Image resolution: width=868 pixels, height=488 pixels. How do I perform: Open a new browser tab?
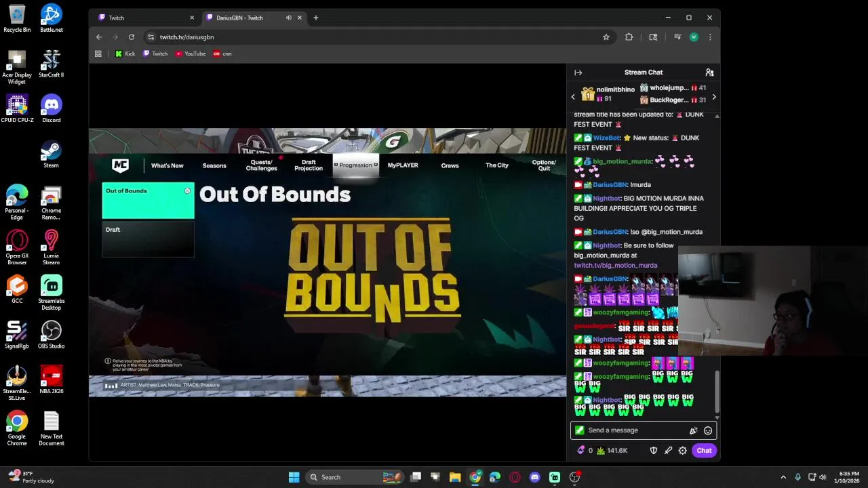[315, 18]
